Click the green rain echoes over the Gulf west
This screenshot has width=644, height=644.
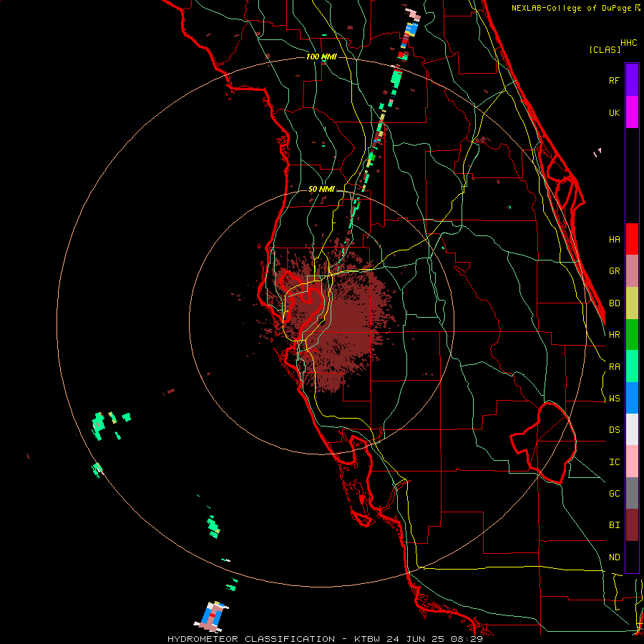coord(110,424)
